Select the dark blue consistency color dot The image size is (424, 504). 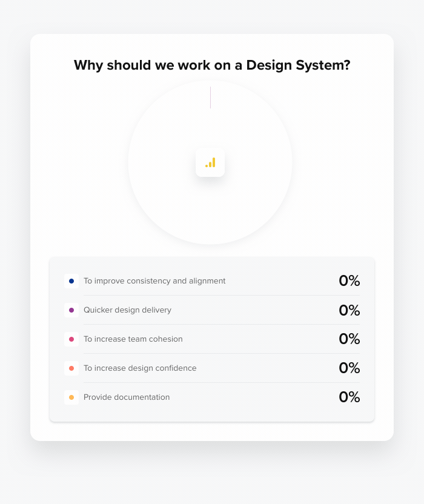click(x=71, y=281)
